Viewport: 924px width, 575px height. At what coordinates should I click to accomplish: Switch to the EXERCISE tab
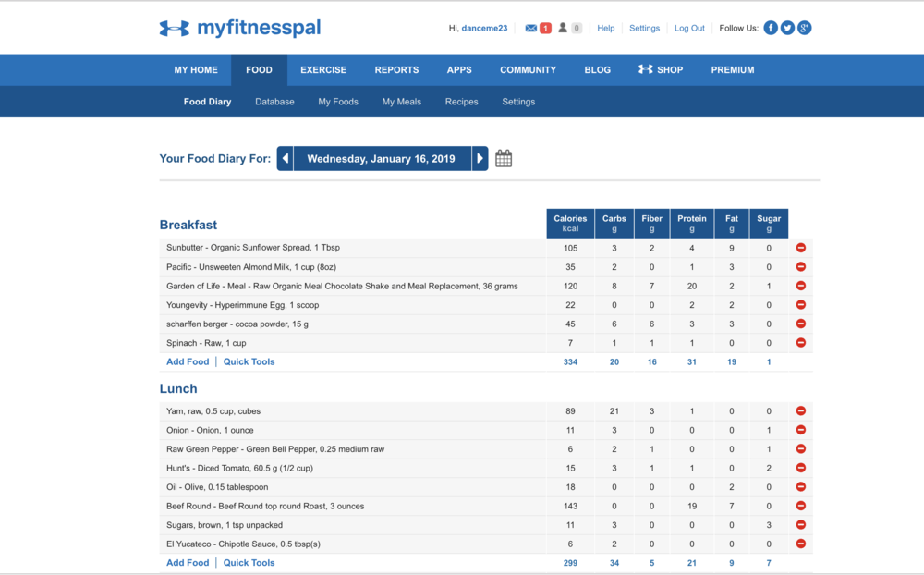(x=323, y=69)
